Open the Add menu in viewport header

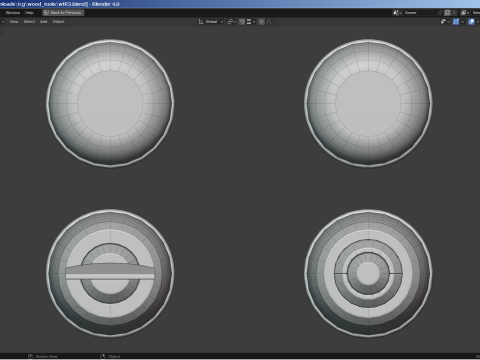(44, 22)
